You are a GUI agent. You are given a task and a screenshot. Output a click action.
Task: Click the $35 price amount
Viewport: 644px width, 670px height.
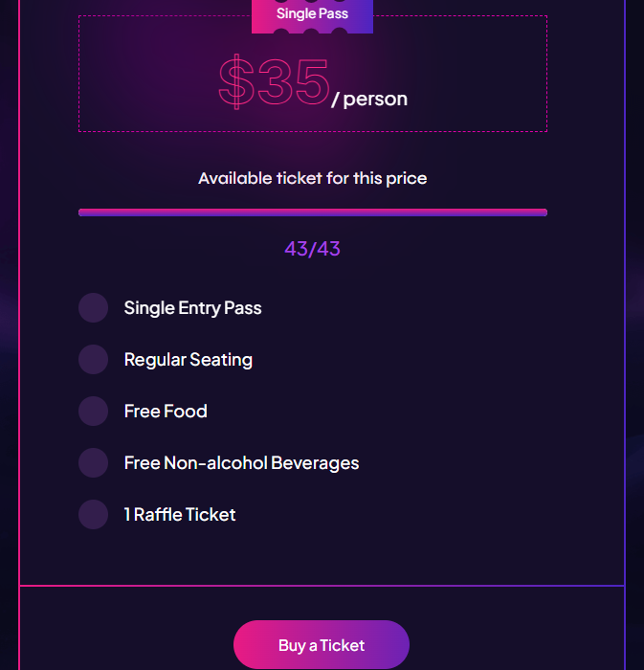click(x=275, y=82)
